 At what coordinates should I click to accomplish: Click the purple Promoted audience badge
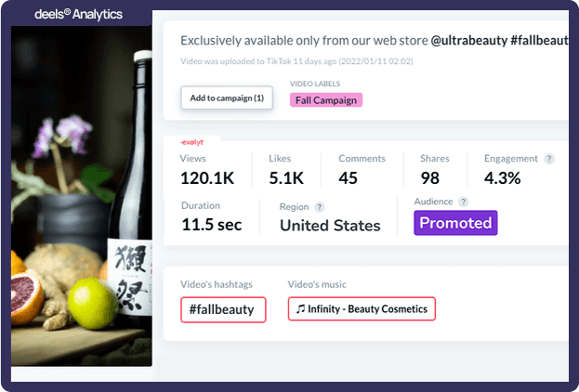(x=455, y=223)
